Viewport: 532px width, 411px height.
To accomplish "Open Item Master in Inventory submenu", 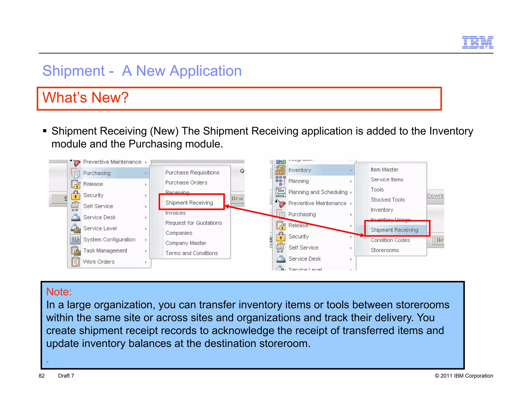I will tap(384, 170).
